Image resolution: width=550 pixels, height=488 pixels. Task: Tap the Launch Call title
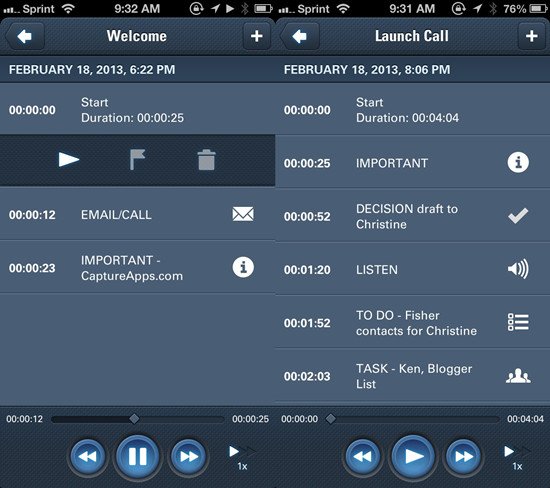[x=412, y=36]
